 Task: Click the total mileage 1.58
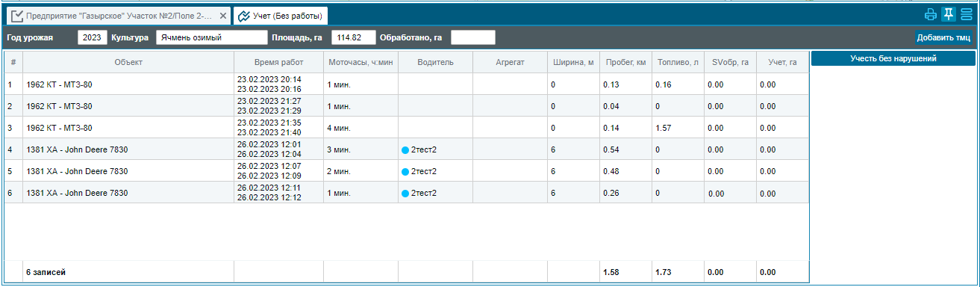[x=611, y=272]
